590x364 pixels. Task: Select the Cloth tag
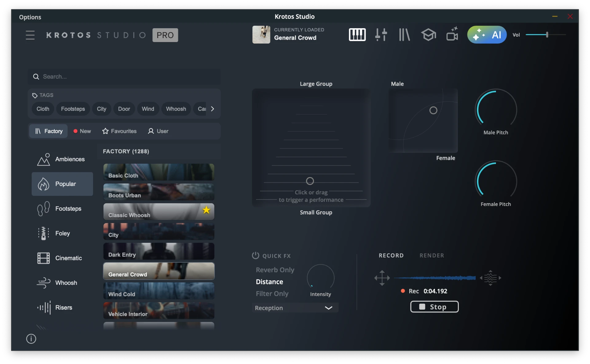pos(43,109)
